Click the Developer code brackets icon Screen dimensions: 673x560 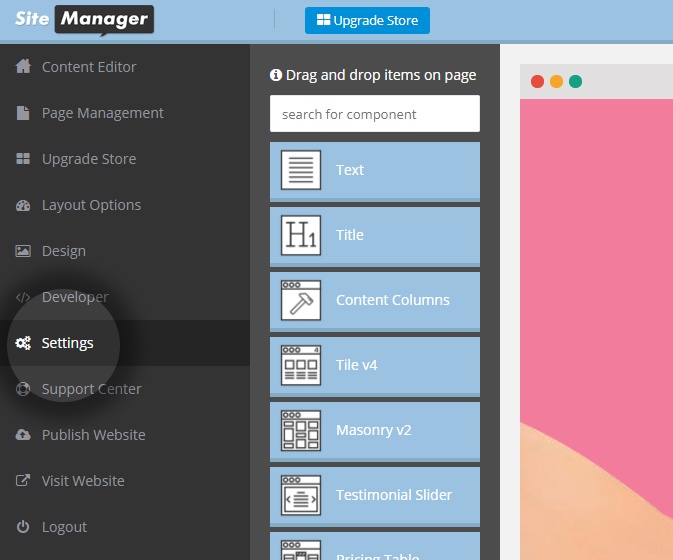(x=23, y=297)
